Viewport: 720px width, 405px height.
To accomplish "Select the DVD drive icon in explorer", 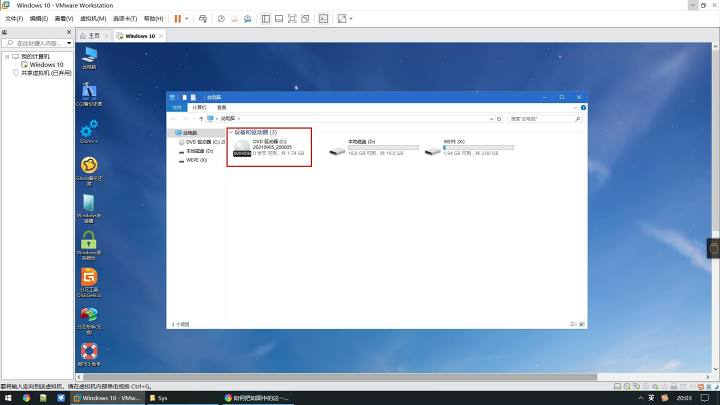I will (242, 148).
